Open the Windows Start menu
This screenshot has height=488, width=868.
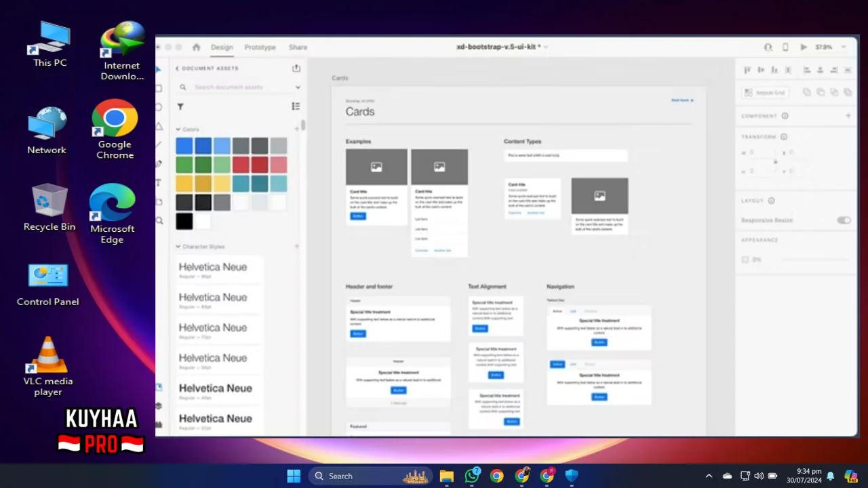coord(294,476)
